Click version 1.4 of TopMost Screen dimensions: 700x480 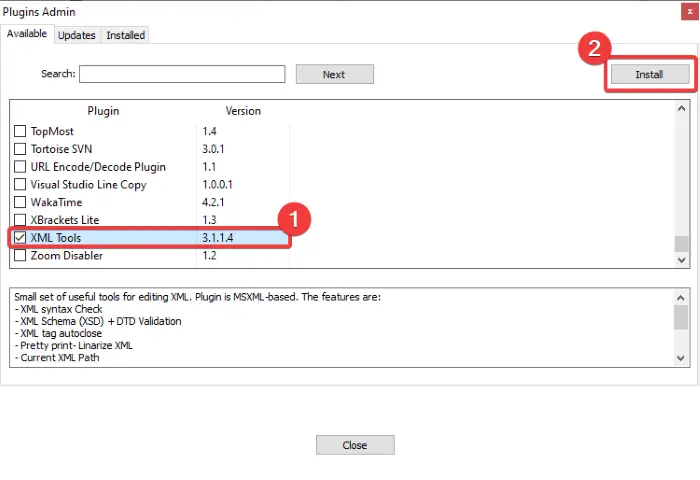click(209, 131)
